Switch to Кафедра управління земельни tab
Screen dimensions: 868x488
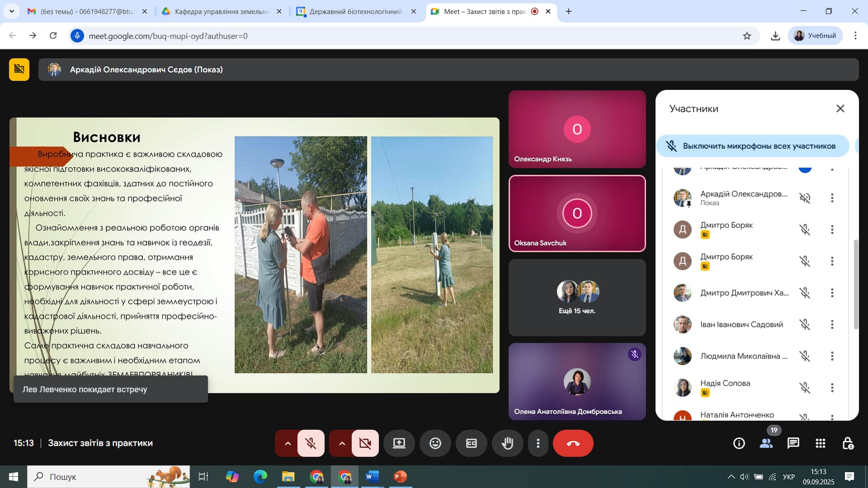pos(222,11)
